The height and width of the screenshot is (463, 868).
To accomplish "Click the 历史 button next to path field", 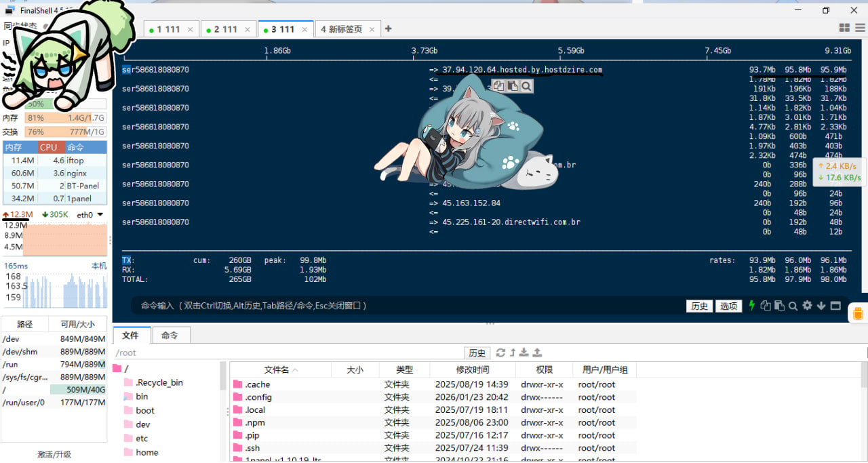I will [x=477, y=353].
